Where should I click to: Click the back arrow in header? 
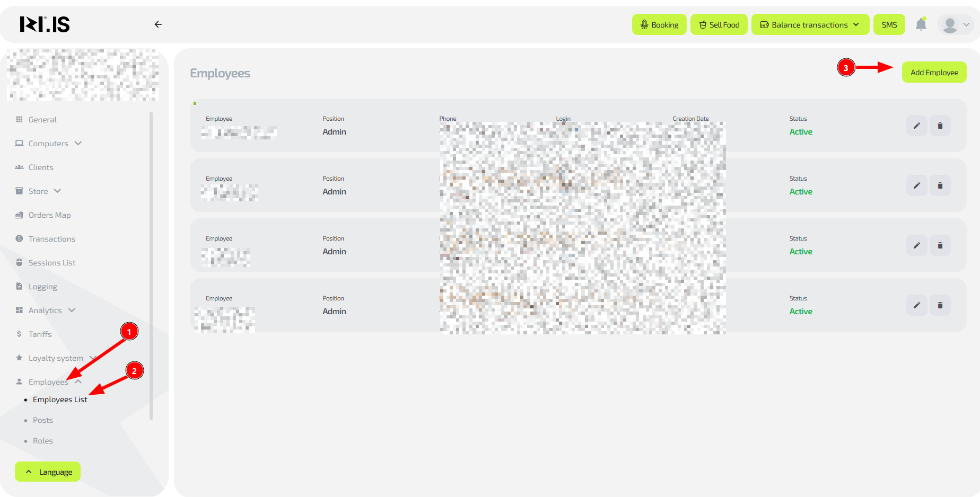[158, 24]
